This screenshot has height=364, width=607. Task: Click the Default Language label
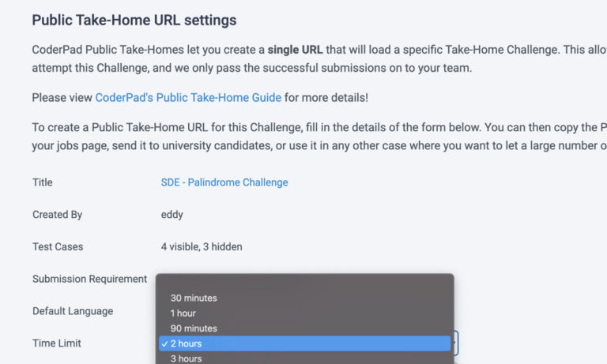point(73,311)
